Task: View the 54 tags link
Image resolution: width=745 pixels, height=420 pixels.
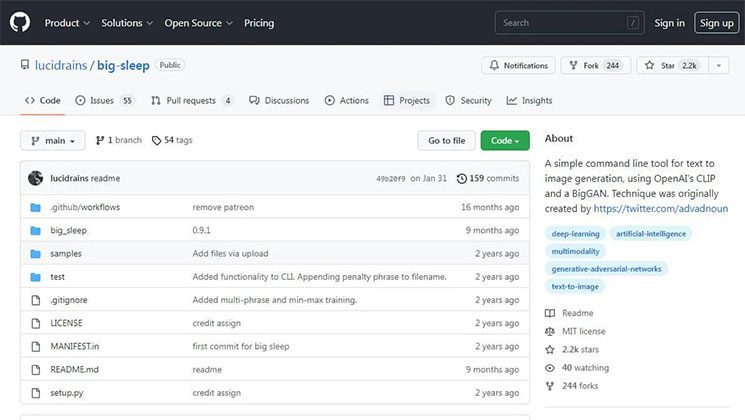Action: point(172,140)
